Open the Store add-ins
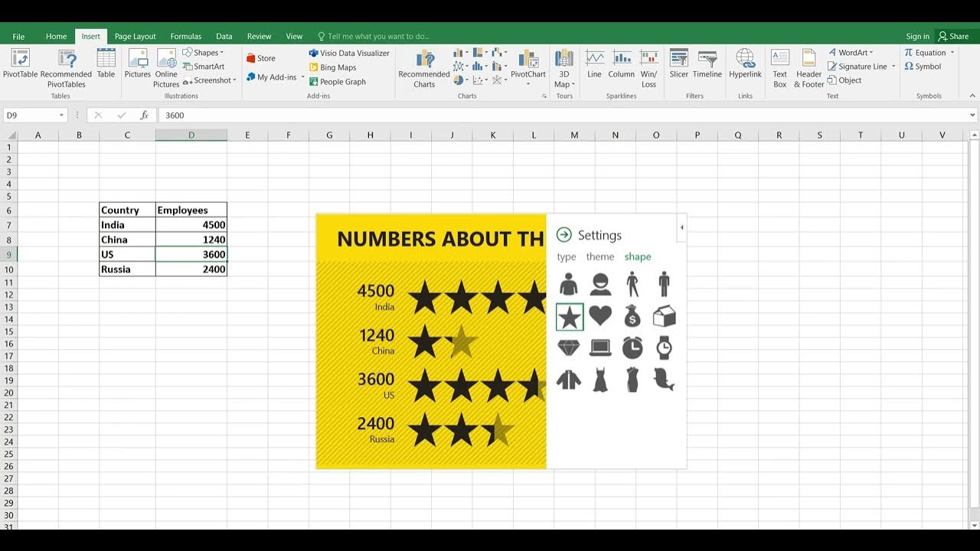The height and width of the screenshot is (551, 980). pos(261,58)
